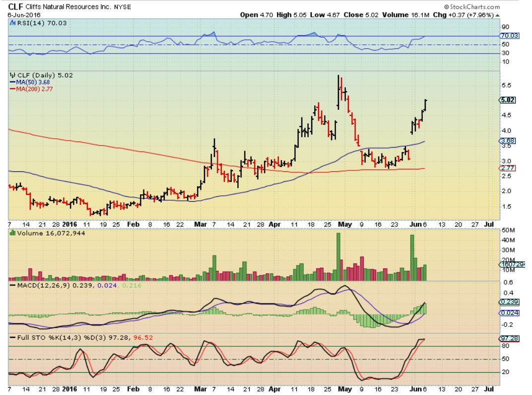Click the MA(50) 3.68 legend
Image resolution: width=532 pixels, height=395 pixels.
pyautogui.click(x=33, y=82)
